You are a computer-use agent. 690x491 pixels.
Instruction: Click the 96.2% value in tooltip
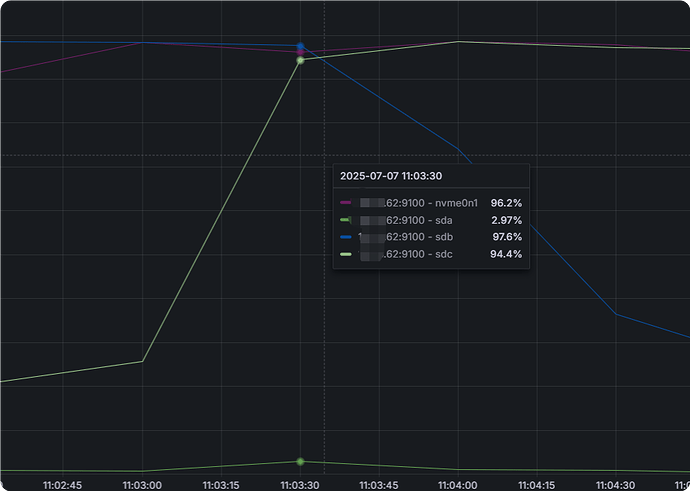pyautogui.click(x=506, y=203)
